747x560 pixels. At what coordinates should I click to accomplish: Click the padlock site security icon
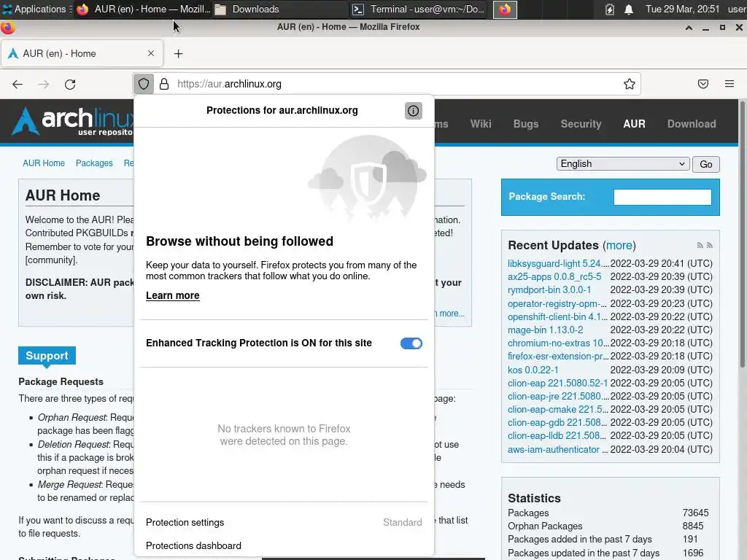click(164, 85)
